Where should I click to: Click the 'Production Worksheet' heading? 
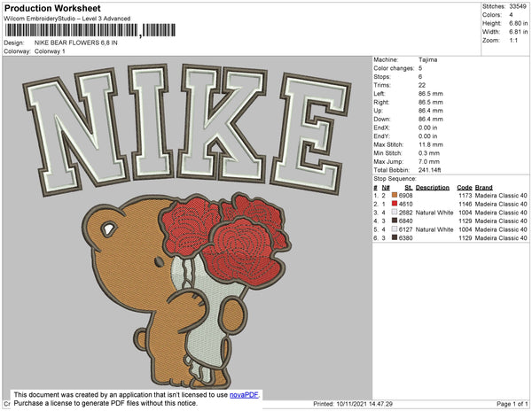pos(52,8)
